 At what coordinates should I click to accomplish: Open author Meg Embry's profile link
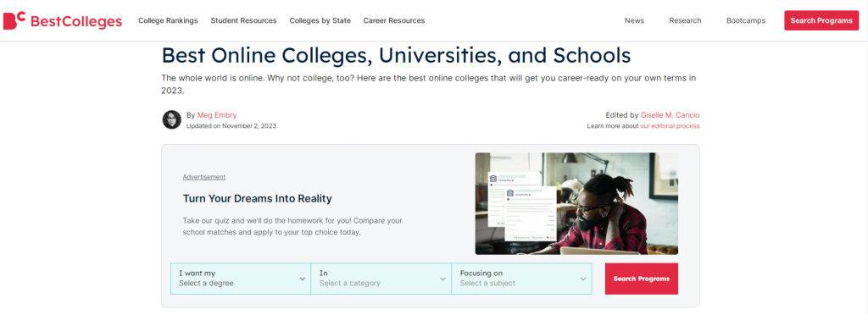click(x=217, y=115)
